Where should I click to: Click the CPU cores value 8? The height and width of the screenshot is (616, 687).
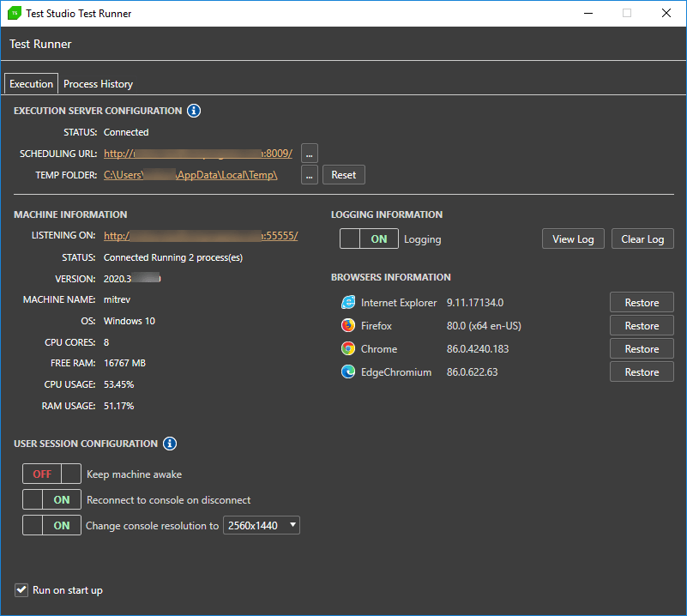pos(106,342)
